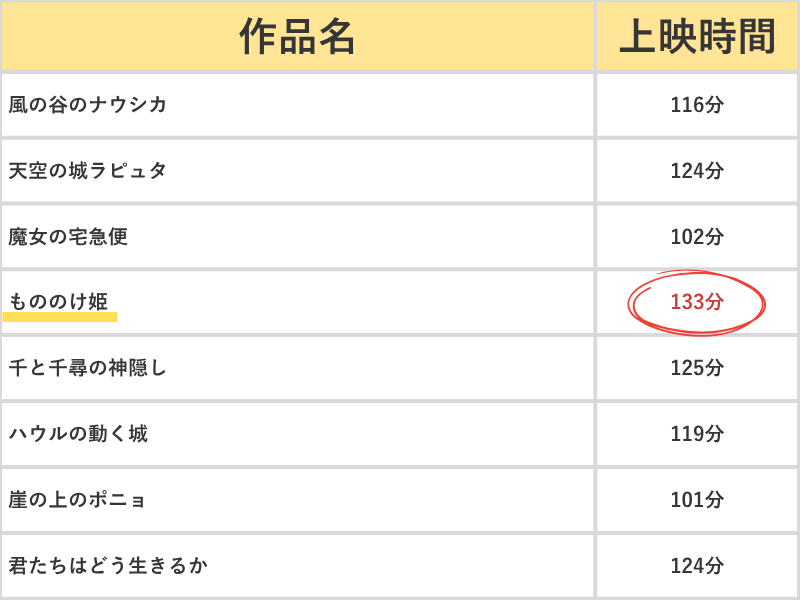Click the first 124分 cell for ラピュタ

(697, 171)
